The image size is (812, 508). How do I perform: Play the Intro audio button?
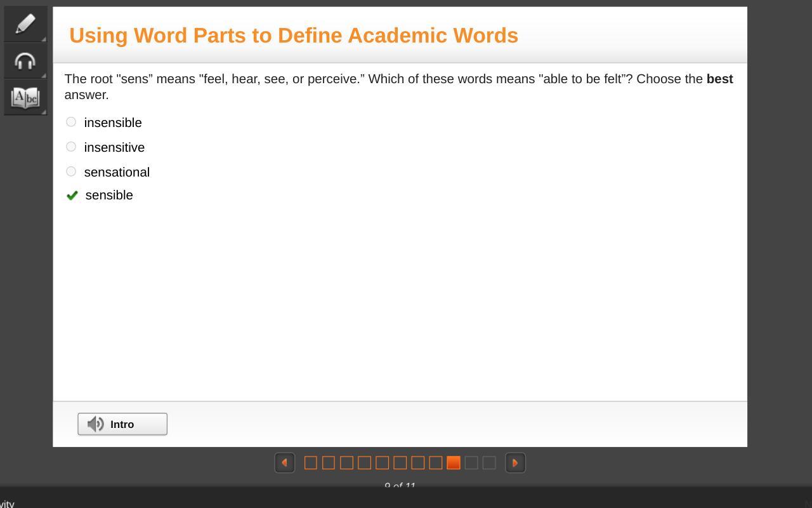coord(122,424)
